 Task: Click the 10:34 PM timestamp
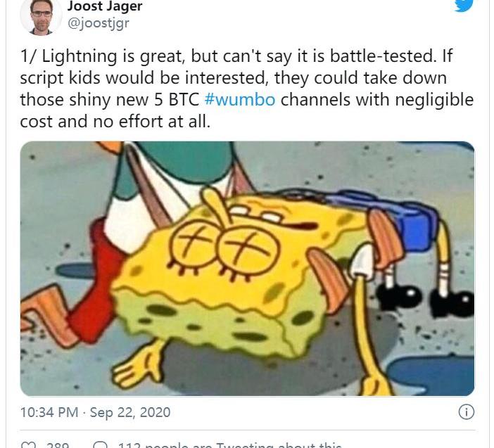49,412
